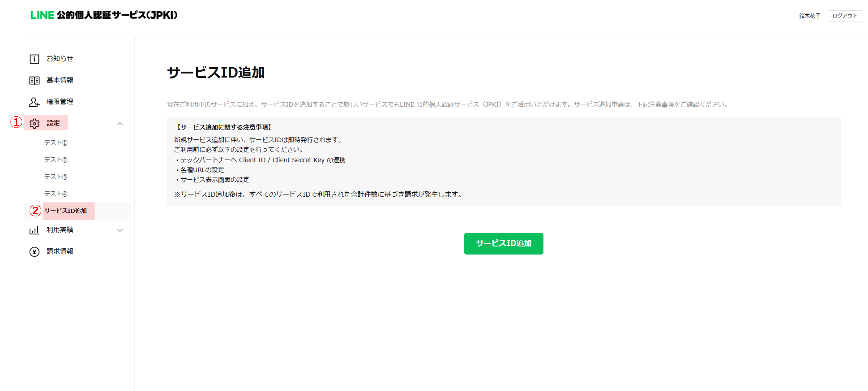Screen dimensions: 868x391
Task: Click the 利用実績 bar chart icon
Action: click(34, 230)
